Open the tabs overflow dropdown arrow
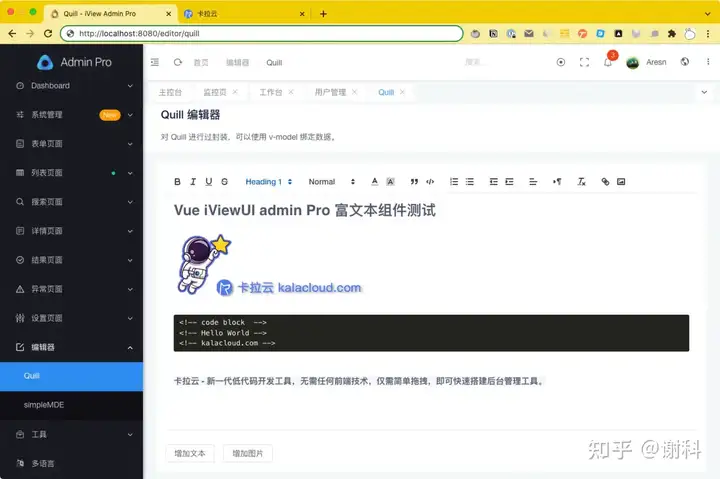 click(704, 92)
